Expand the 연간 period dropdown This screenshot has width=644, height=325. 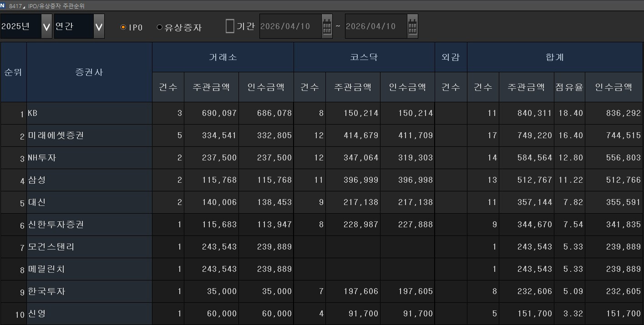[x=99, y=27]
